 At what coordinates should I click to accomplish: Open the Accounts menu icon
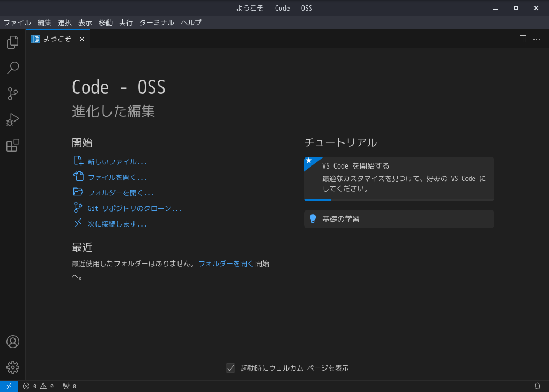click(13, 342)
